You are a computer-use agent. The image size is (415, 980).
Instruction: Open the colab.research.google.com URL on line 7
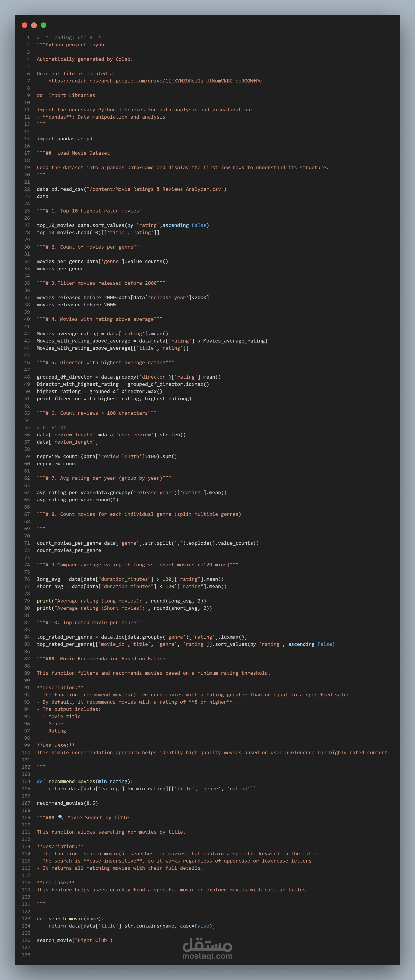click(155, 81)
